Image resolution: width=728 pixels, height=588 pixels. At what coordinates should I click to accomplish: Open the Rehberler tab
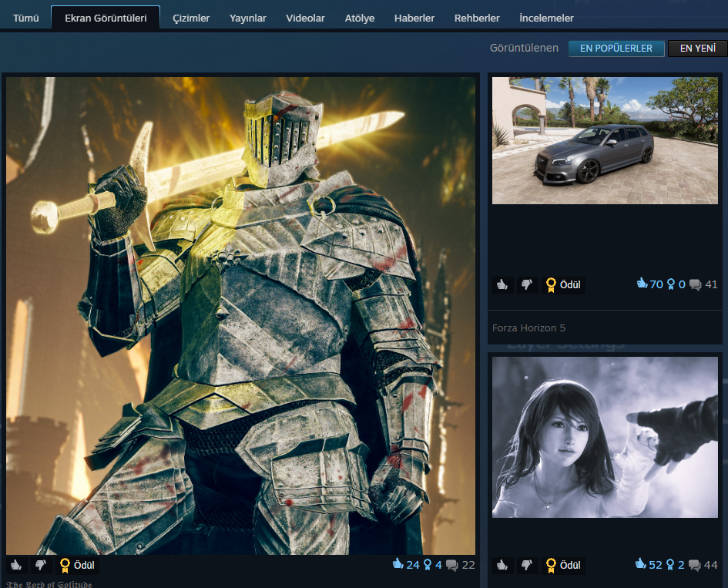[x=477, y=18]
